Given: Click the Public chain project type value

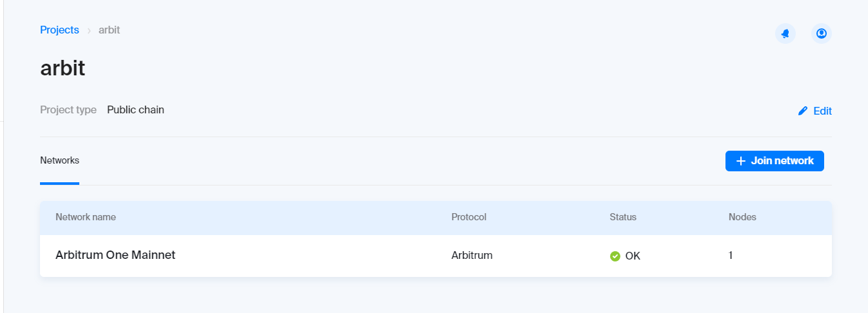Looking at the screenshot, I should pyautogui.click(x=135, y=109).
